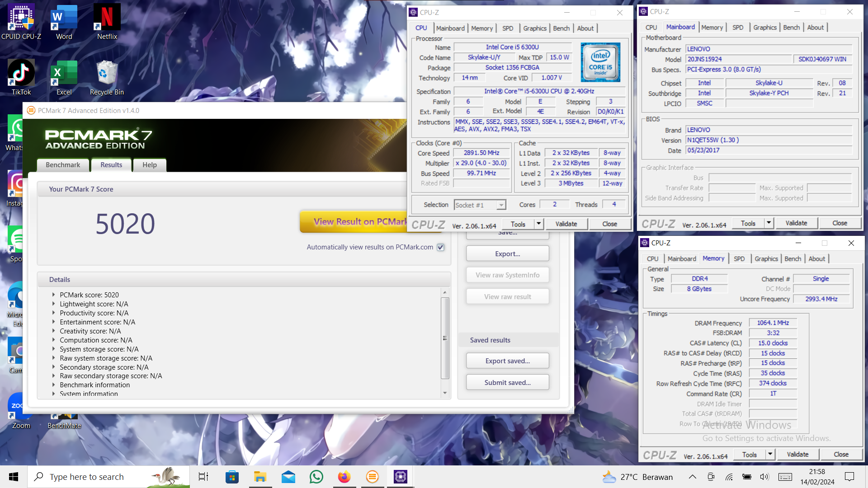The image size is (868, 488).
Task: Click Validate in Mainboard CPU-Z window
Action: click(796, 223)
